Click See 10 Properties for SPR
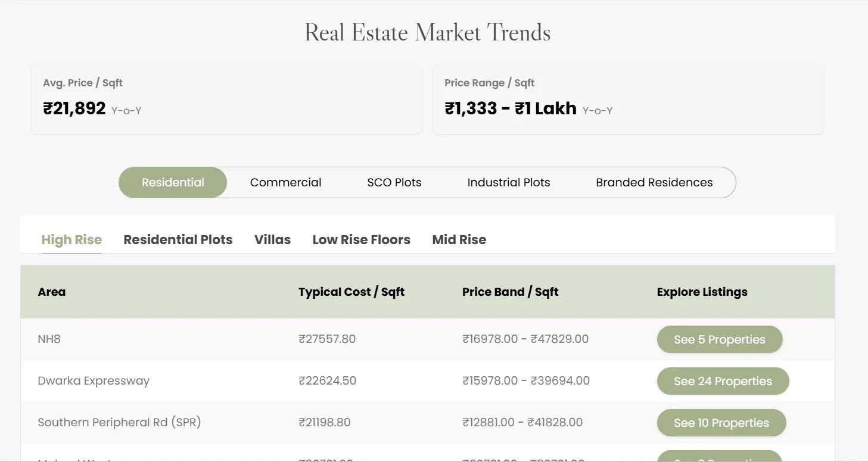The width and height of the screenshot is (868, 462). pyautogui.click(x=721, y=423)
